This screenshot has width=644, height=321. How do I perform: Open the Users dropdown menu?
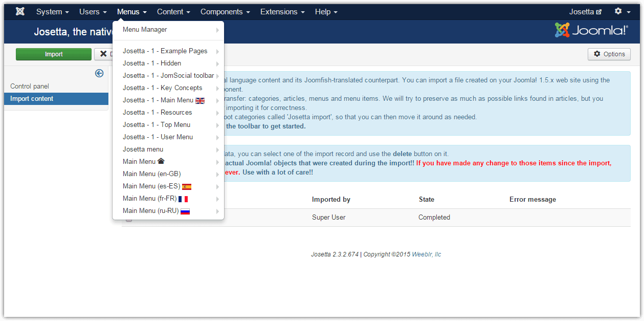click(93, 12)
